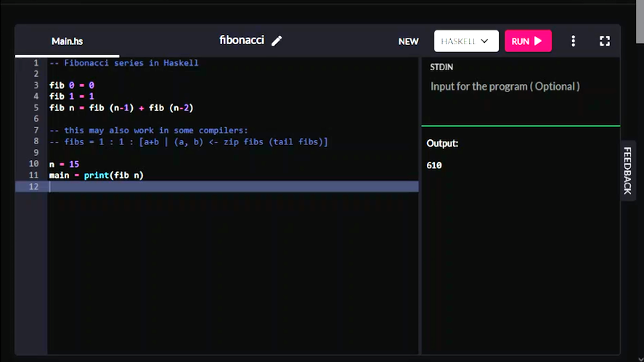Click the page vertical scrollbar thumb
The width and height of the screenshot is (644, 362).
pyautogui.click(x=640, y=21)
